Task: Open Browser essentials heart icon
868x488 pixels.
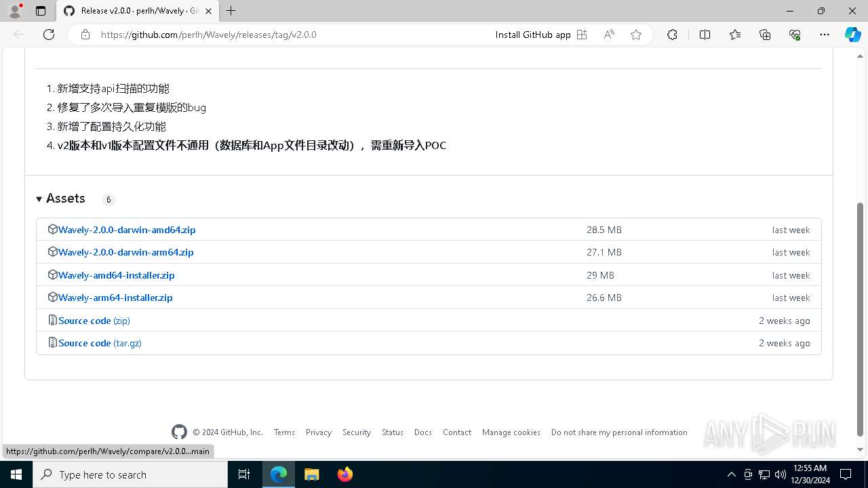Action: coord(795,35)
